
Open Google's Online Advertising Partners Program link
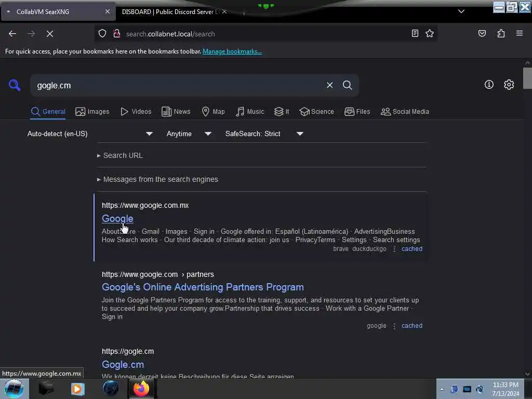203,287
